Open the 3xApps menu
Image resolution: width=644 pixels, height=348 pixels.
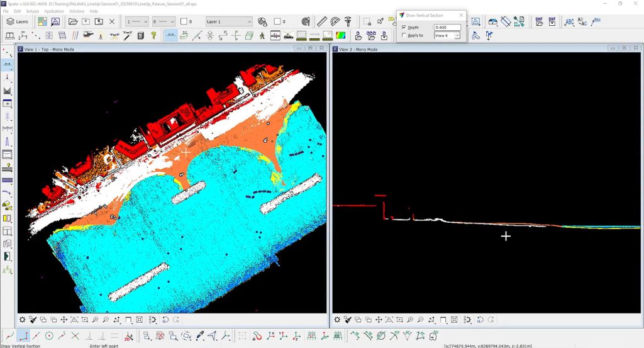(33, 11)
